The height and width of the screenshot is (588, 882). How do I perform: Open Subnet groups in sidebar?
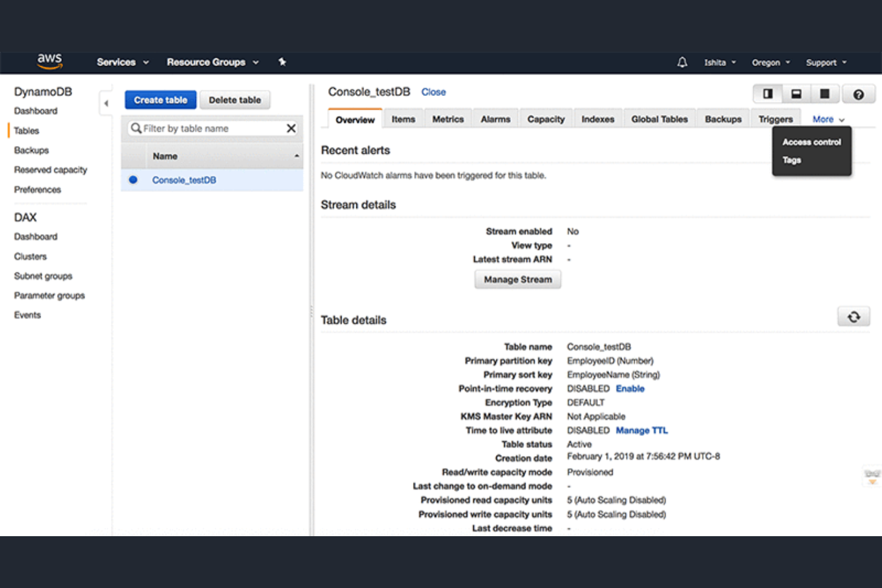(43, 276)
